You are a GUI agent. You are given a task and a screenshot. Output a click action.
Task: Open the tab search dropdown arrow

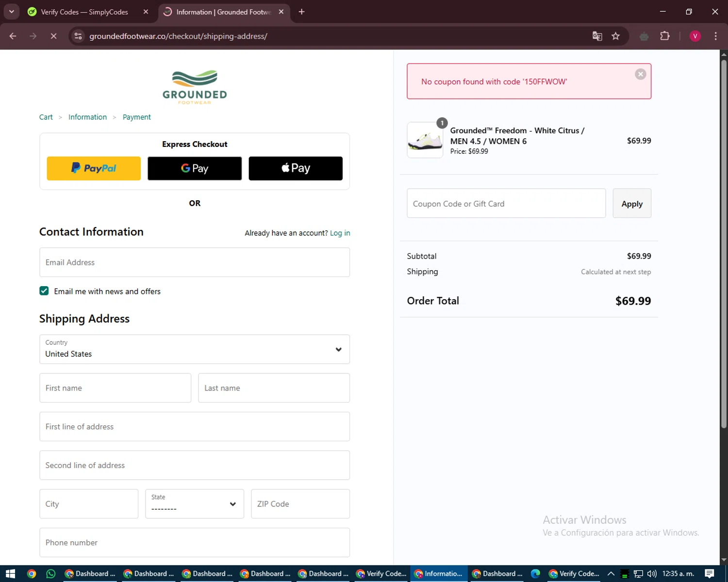(12, 12)
